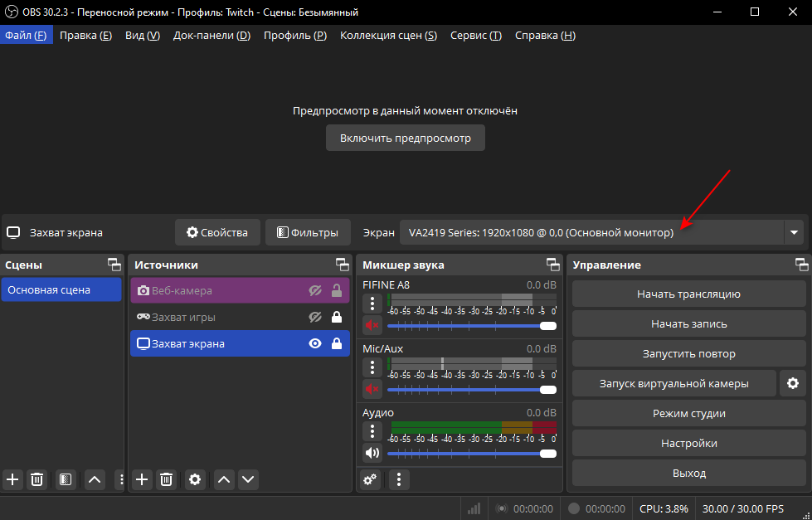Enable Режим студии

688,413
